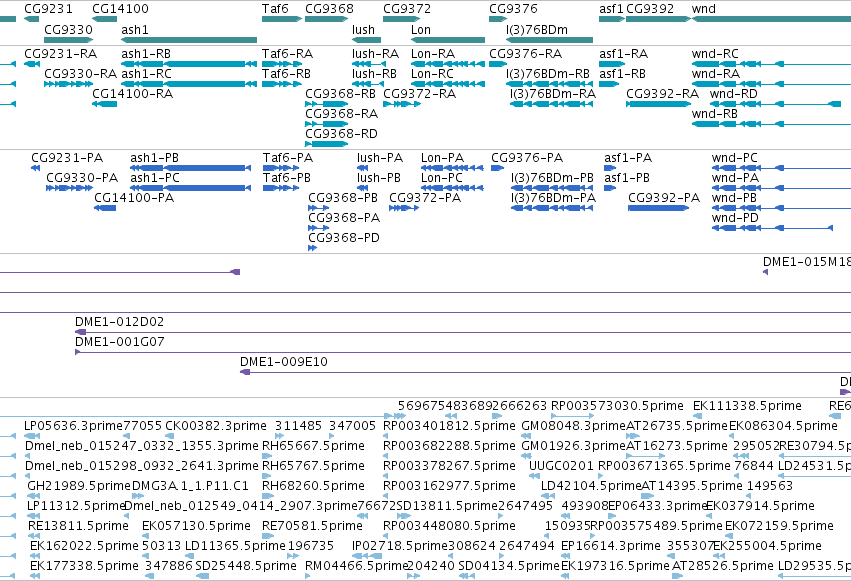Select the CG9330 gene label
Viewport: 851px width, 581px height.
point(68,29)
